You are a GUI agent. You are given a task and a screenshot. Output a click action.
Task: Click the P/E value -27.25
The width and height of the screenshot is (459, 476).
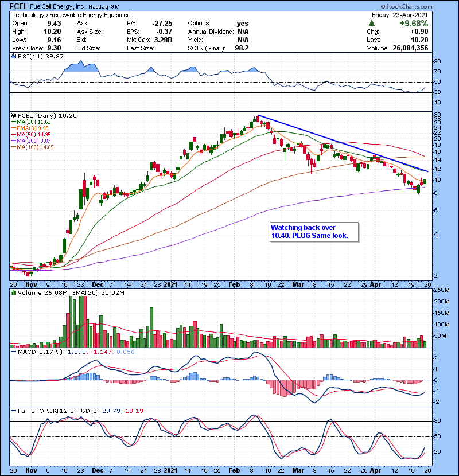pos(162,24)
